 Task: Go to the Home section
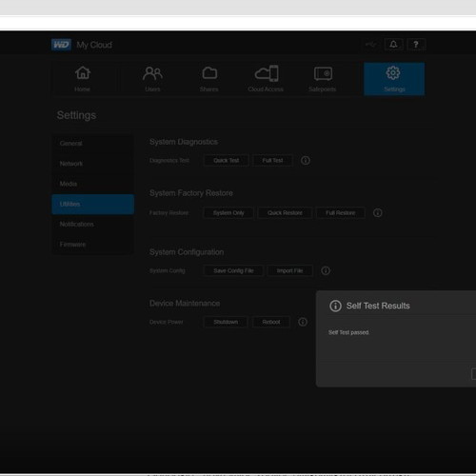[83, 79]
